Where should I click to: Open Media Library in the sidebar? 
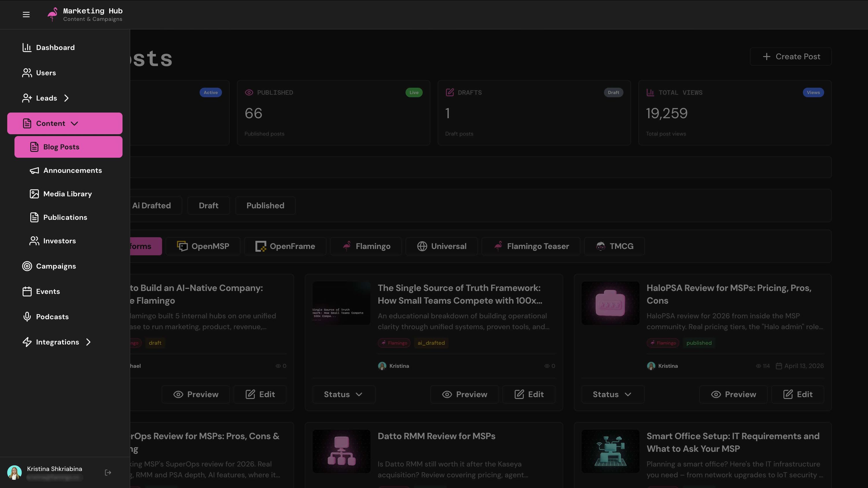(x=68, y=194)
